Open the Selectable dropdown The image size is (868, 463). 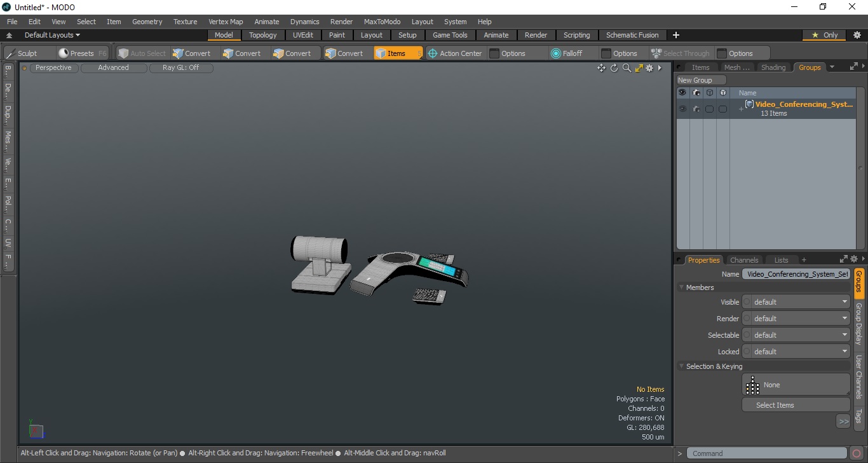[x=796, y=335]
